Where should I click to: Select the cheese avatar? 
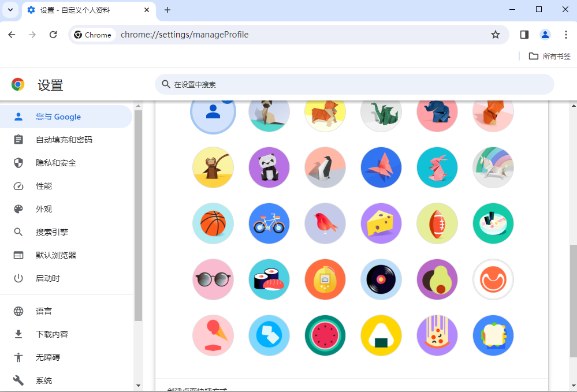tap(381, 223)
